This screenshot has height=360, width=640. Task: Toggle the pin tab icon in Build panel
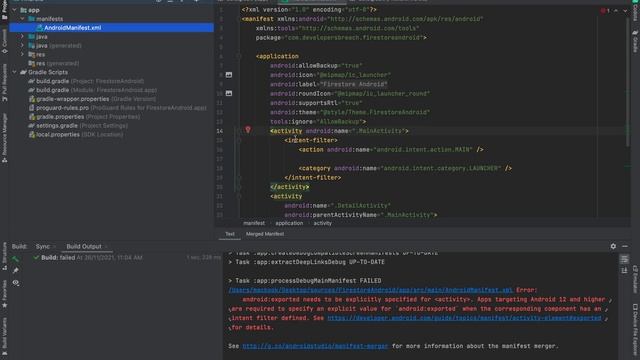click(x=16, y=270)
